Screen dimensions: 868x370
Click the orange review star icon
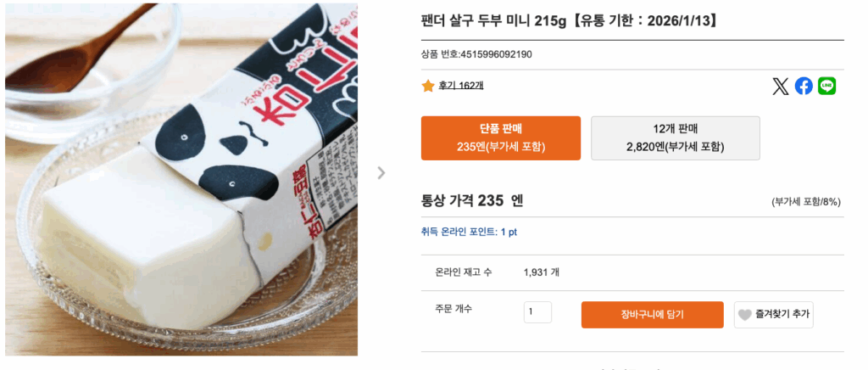pyautogui.click(x=428, y=86)
